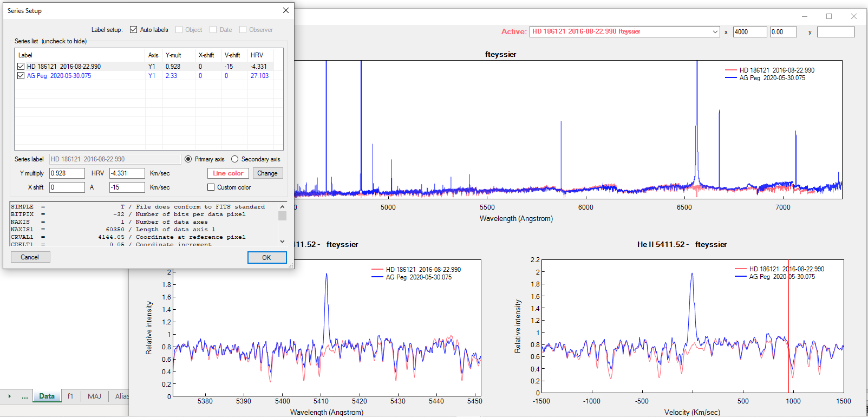The height and width of the screenshot is (417, 868).
Task: Open the f1 sheet tab
Action: coord(70,396)
